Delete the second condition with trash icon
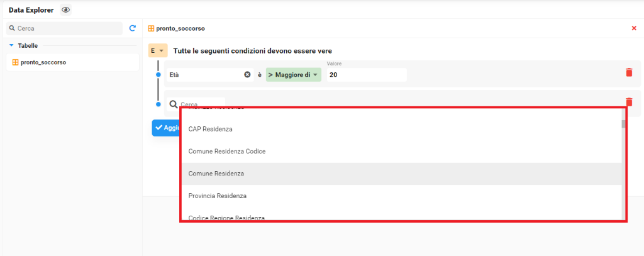Viewport: 644px width, 256px height. 629,102
